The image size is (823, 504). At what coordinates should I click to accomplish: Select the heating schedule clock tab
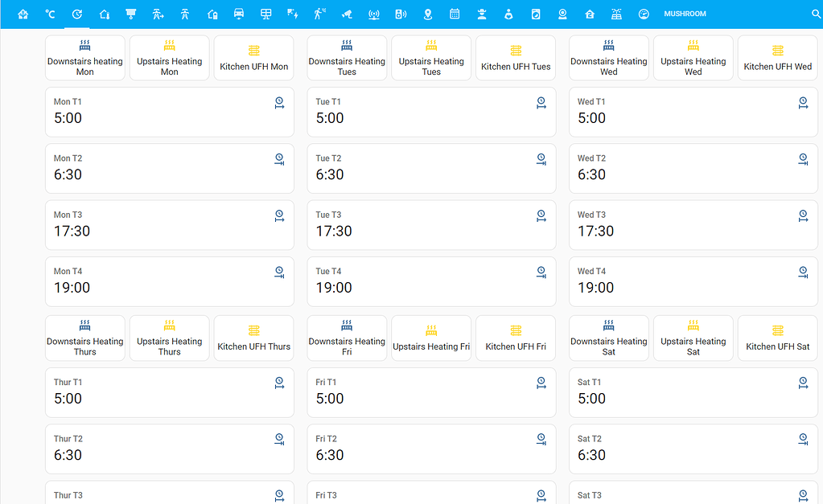pos(77,14)
